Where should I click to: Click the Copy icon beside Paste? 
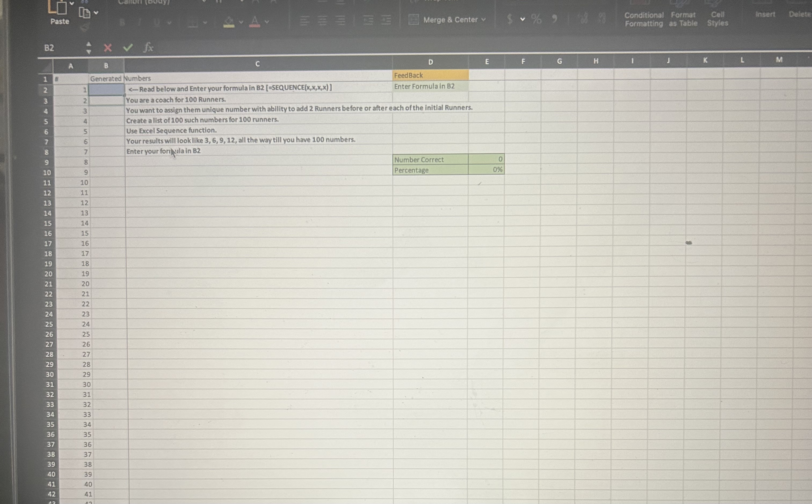tap(84, 13)
